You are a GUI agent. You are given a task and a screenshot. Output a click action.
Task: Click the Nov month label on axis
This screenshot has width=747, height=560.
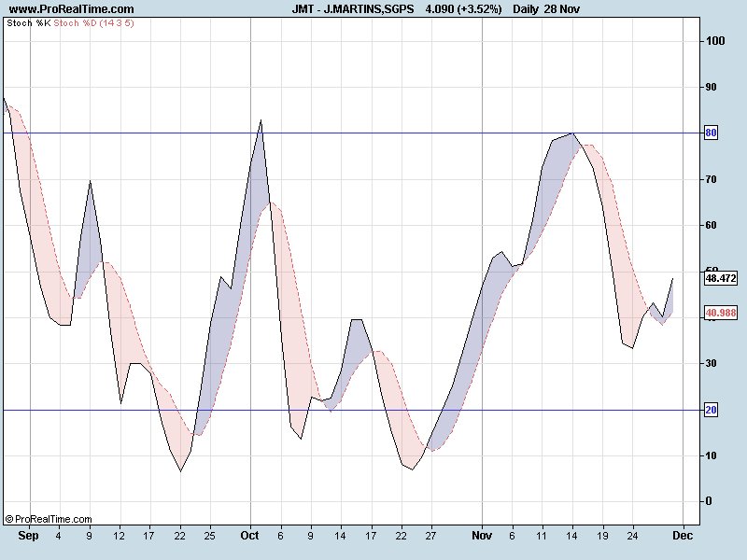[482, 536]
